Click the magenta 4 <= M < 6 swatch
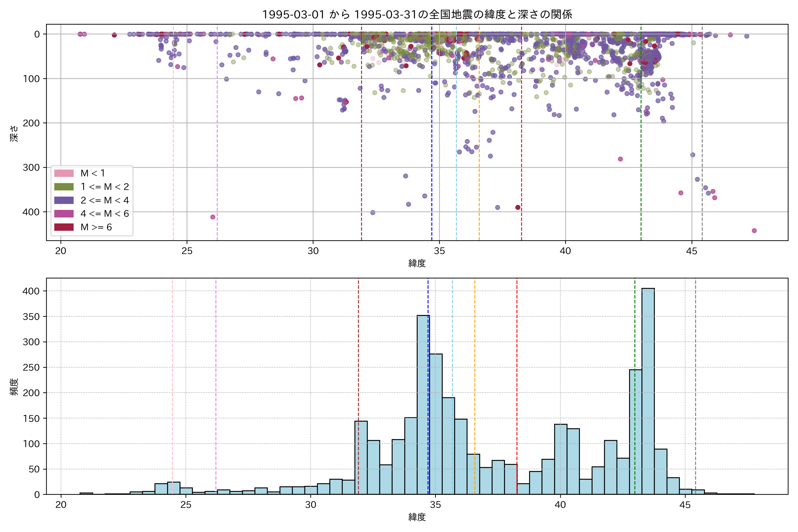The height and width of the screenshot is (532, 798). coord(64,214)
